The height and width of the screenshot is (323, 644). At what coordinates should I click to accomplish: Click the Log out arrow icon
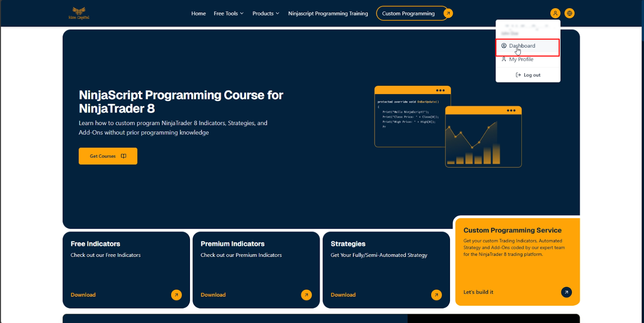coord(518,75)
